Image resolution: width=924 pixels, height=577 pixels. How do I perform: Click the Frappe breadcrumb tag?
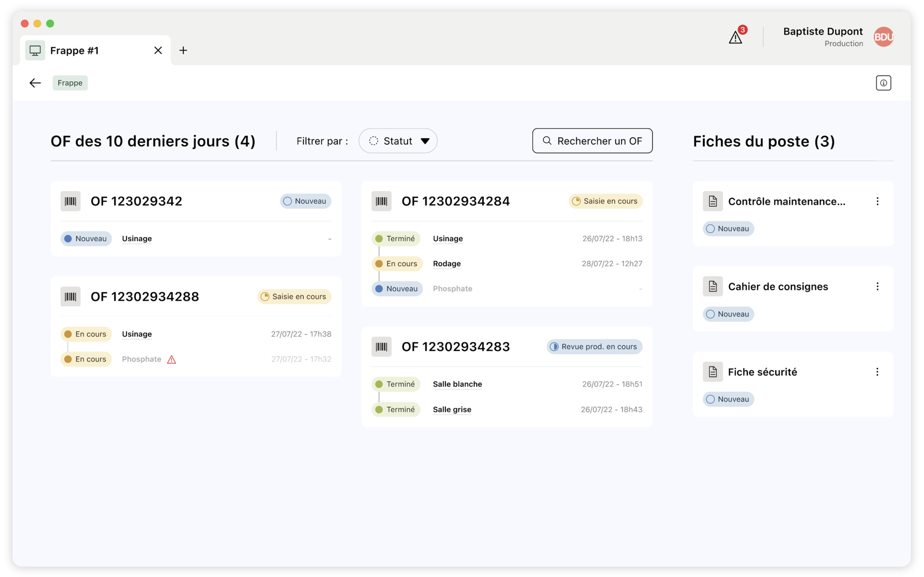(70, 83)
